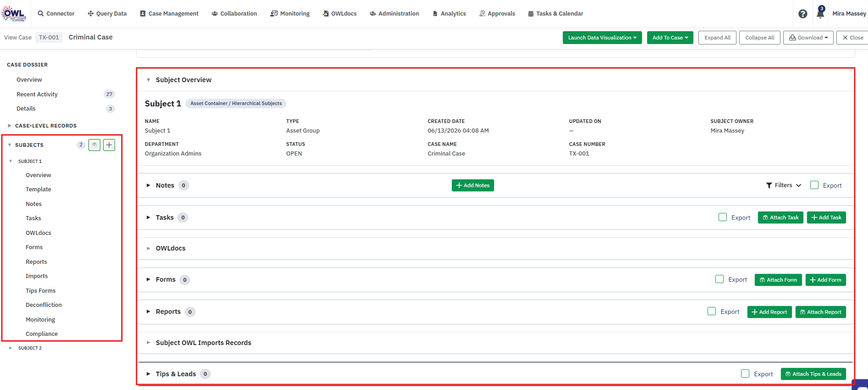Viewport: 868px width, 390px height.
Task: Click the Filters funnel icon in Notes
Action: point(769,185)
